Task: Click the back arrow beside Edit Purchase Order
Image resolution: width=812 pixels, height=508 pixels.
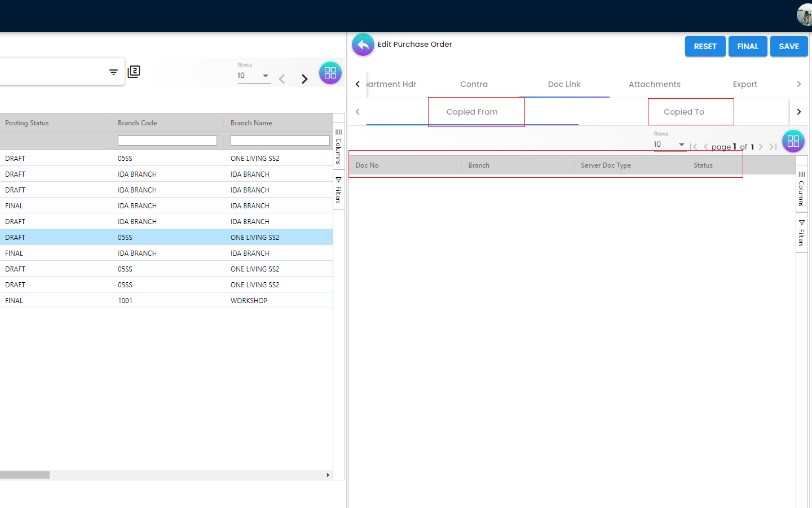Action: coord(363,45)
